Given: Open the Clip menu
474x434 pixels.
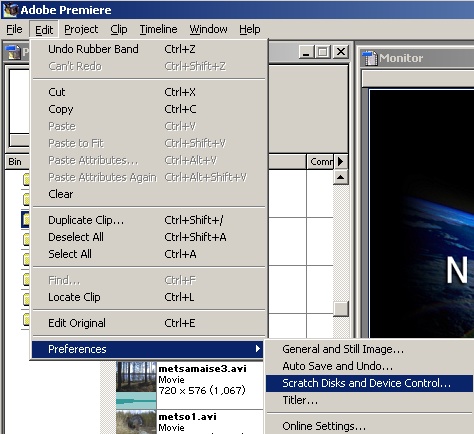Looking at the screenshot, I should tap(119, 29).
